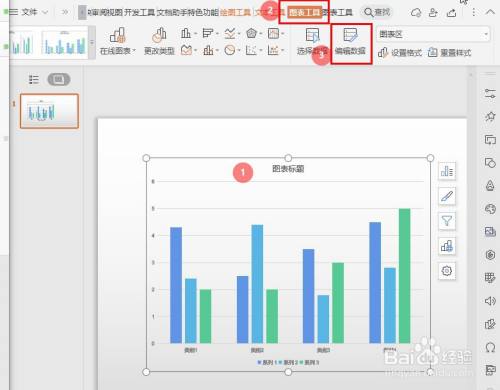
Task: Click the user collaboration icon in title bar
Action: click(x=433, y=13)
